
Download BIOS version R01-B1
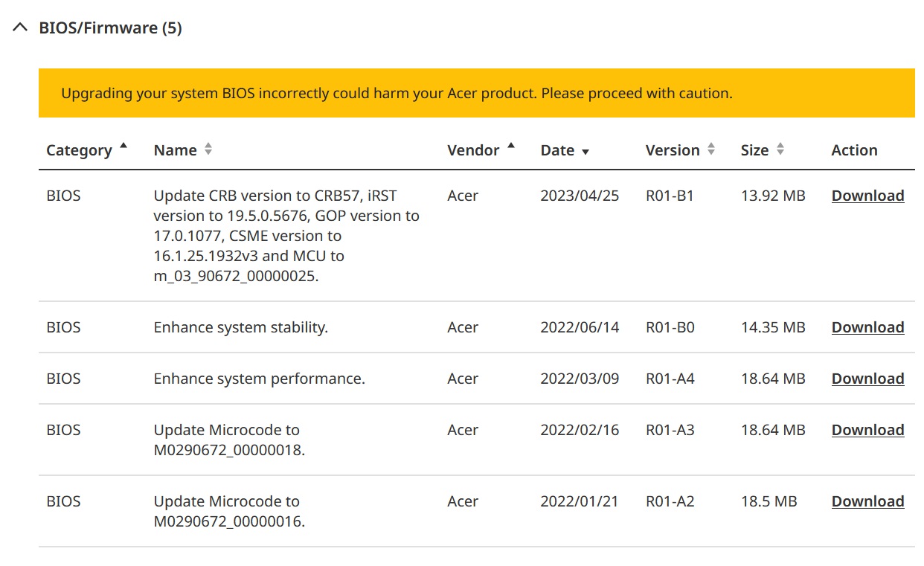pyautogui.click(x=867, y=196)
